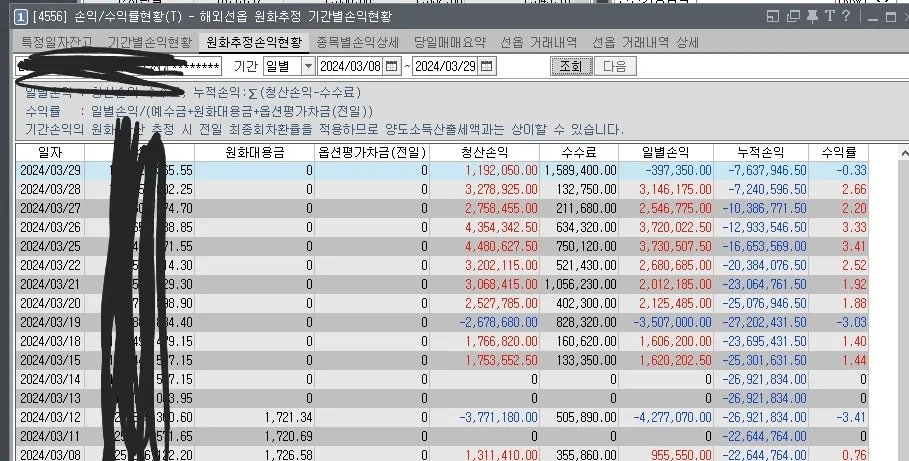Click the 다음 next button
The height and width of the screenshot is (461, 909).
[615, 66]
